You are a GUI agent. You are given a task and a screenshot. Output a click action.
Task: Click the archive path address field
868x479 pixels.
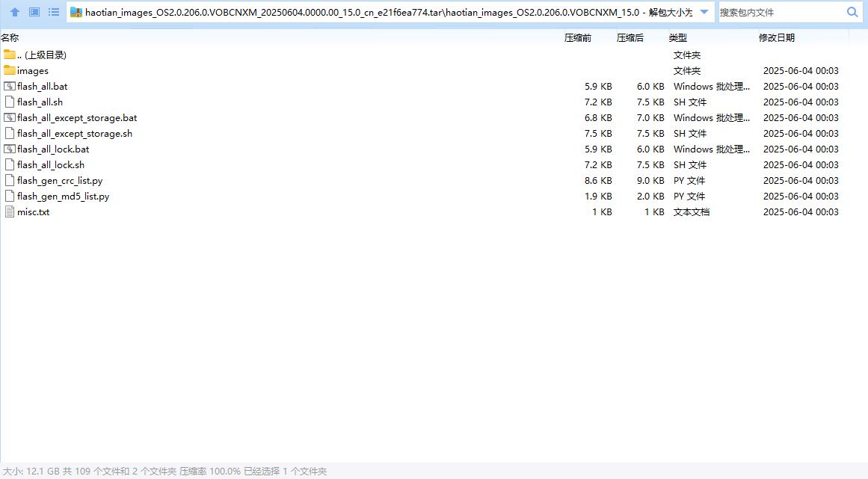(390, 12)
